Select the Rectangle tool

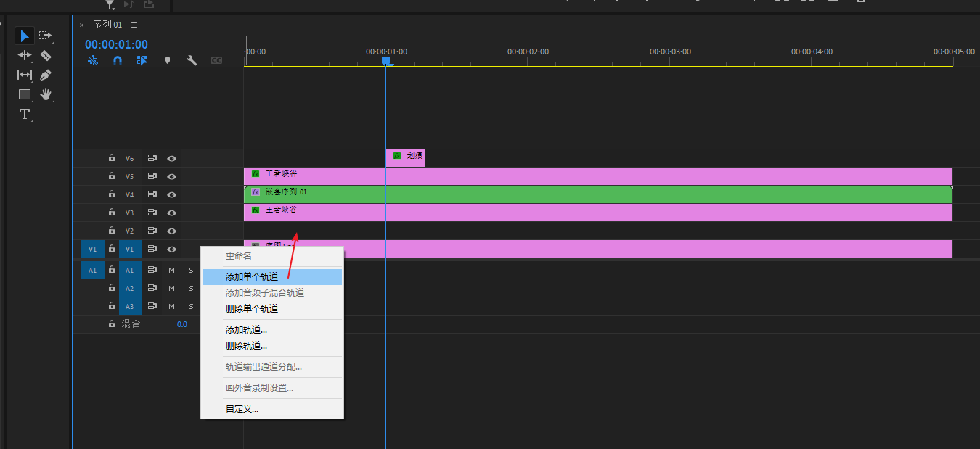(25, 94)
